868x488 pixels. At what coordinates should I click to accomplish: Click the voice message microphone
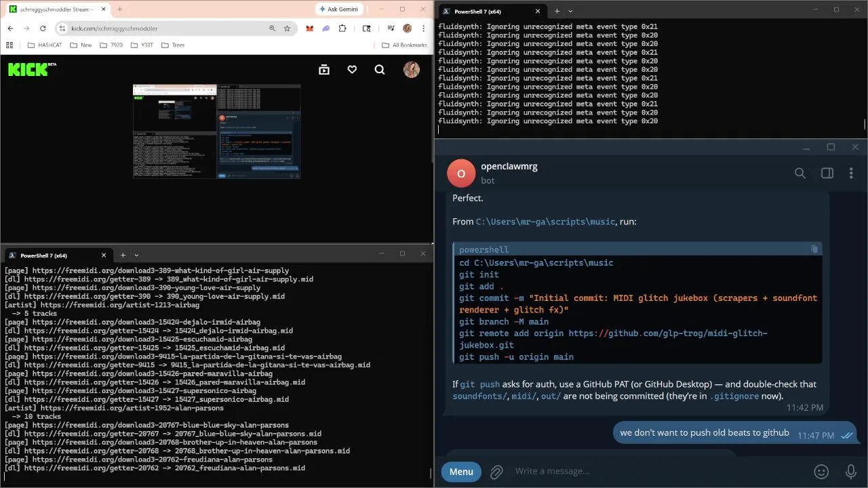[851, 472]
